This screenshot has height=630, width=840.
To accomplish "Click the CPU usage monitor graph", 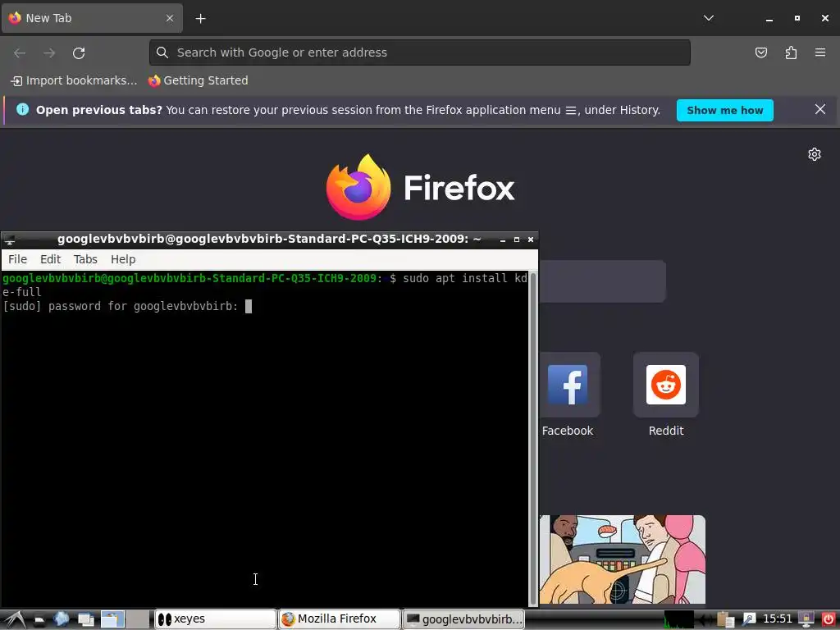I will click(x=678, y=620).
